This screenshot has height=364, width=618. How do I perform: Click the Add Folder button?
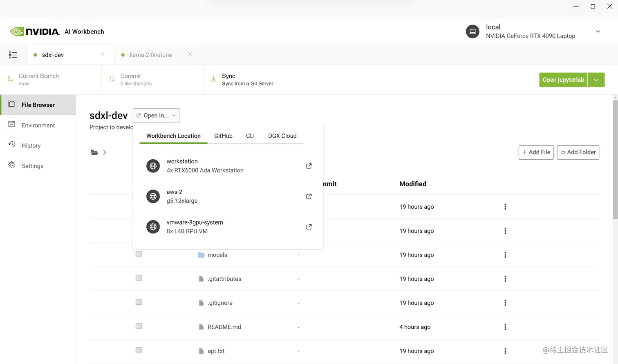pos(578,152)
